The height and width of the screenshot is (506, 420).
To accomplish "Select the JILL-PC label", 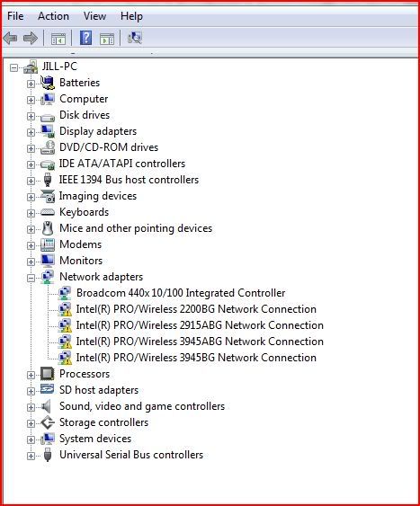I will [59, 67].
